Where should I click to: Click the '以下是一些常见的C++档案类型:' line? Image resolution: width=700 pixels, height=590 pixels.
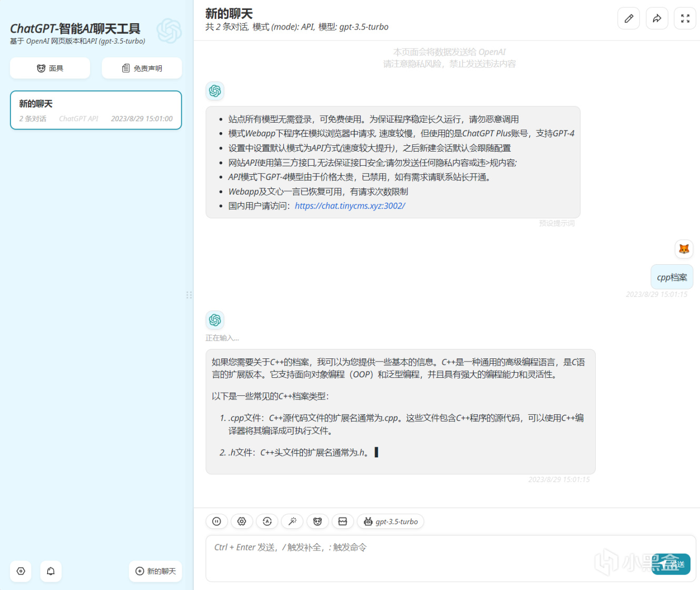point(270,396)
